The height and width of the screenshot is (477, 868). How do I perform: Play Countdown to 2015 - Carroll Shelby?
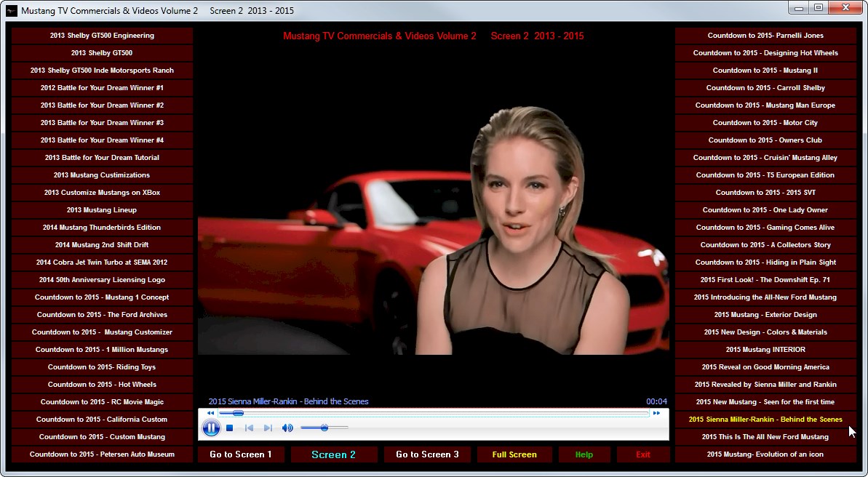pos(765,88)
